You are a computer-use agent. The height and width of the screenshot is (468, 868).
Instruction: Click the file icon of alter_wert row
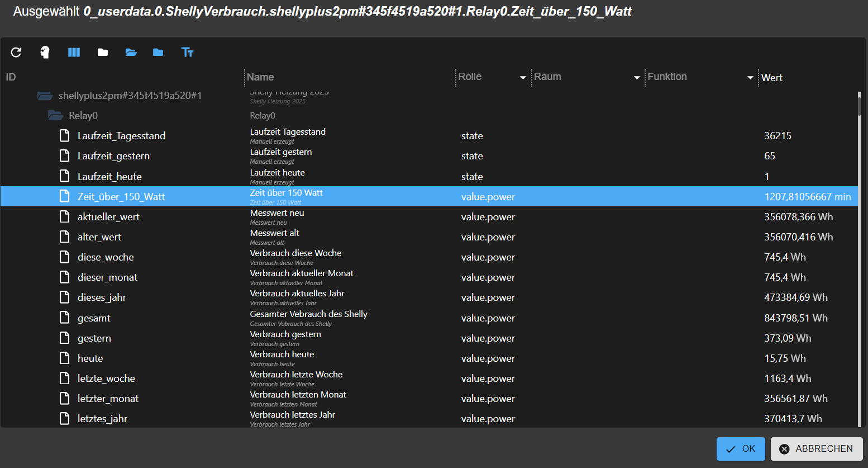point(65,237)
